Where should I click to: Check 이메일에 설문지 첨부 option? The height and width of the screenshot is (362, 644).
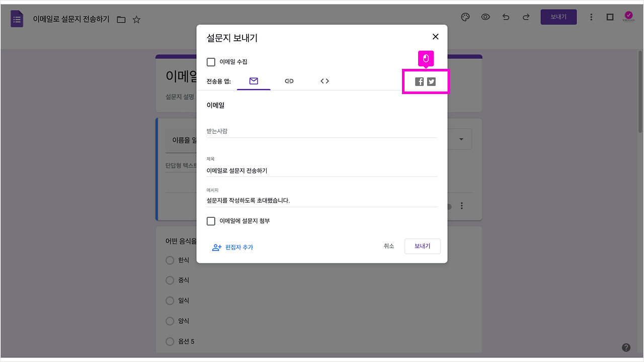coord(211,221)
